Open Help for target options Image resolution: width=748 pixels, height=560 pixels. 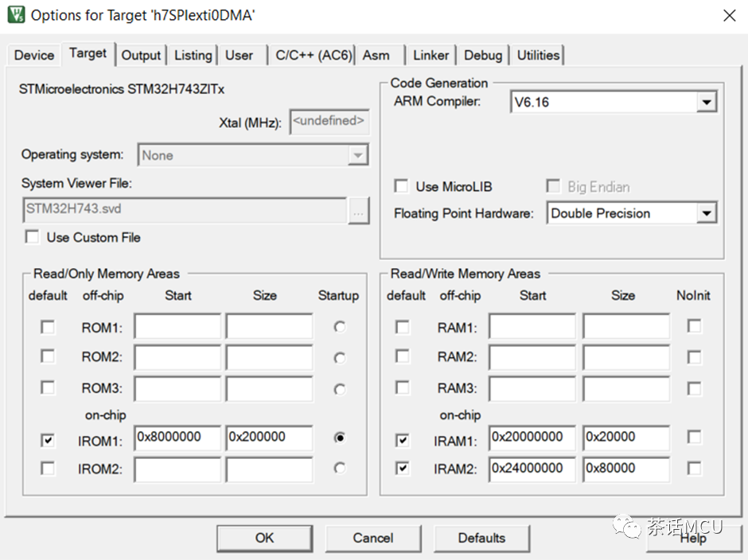[x=692, y=538]
